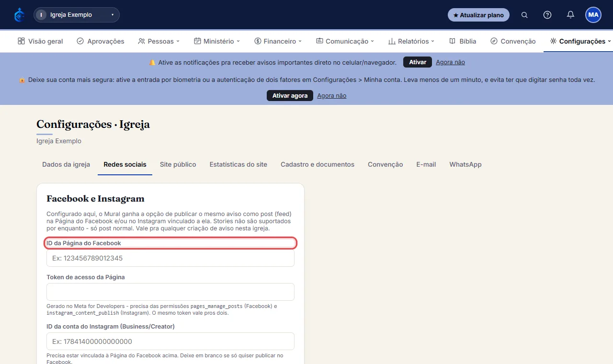Expand the Comunicação menu
This screenshot has height=364, width=613.
345,41
